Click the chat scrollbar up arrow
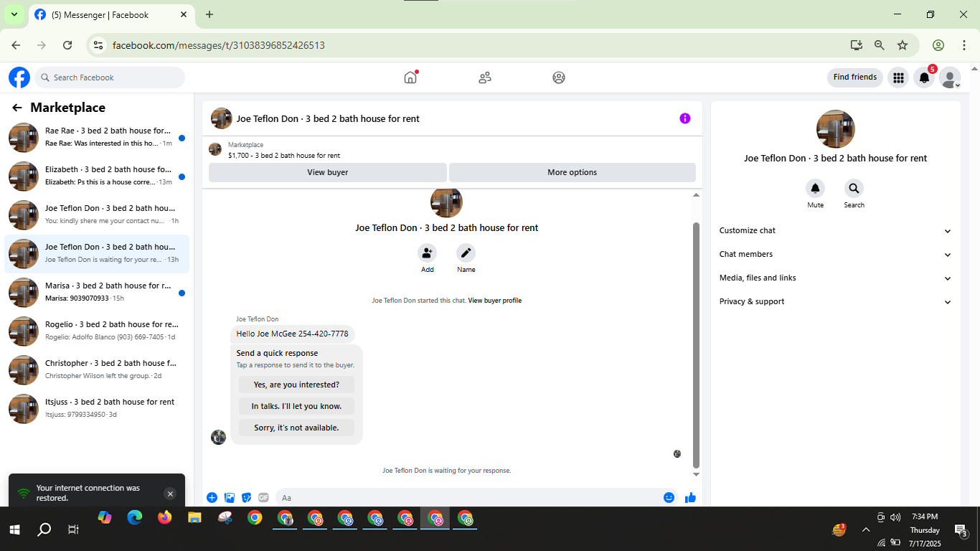The image size is (980, 551). [696, 195]
